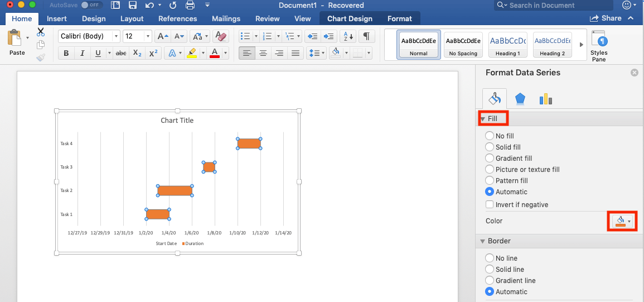
Task: Switch to the Chart Design tab
Action: click(x=350, y=18)
